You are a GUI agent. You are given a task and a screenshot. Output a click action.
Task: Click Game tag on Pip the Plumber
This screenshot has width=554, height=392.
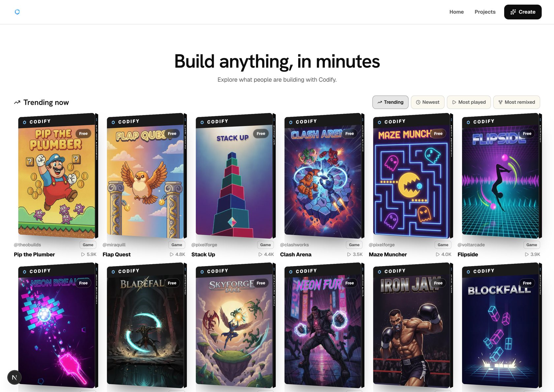pos(88,245)
